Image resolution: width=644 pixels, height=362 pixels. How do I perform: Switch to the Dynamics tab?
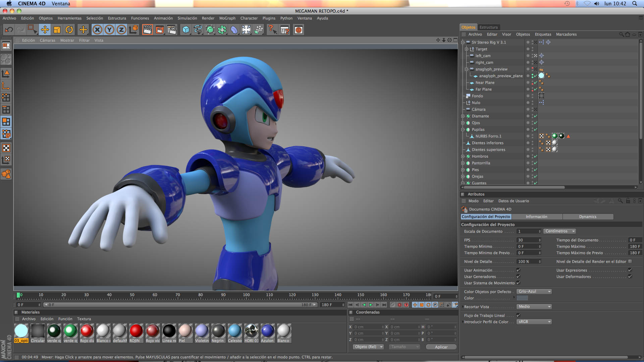[x=588, y=217]
